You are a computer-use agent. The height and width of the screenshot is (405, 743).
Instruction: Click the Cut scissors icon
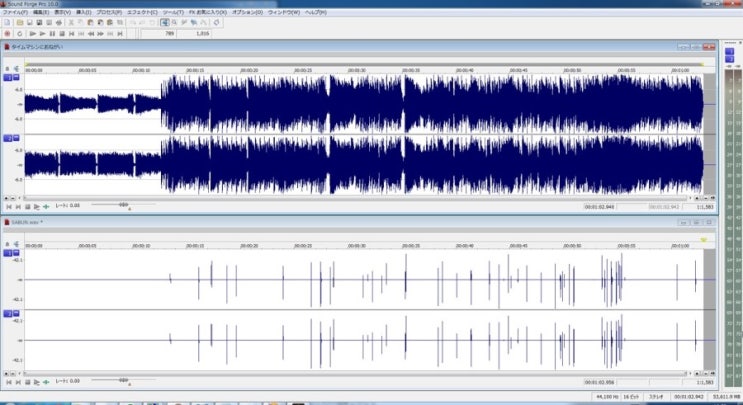(x=71, y=22)
